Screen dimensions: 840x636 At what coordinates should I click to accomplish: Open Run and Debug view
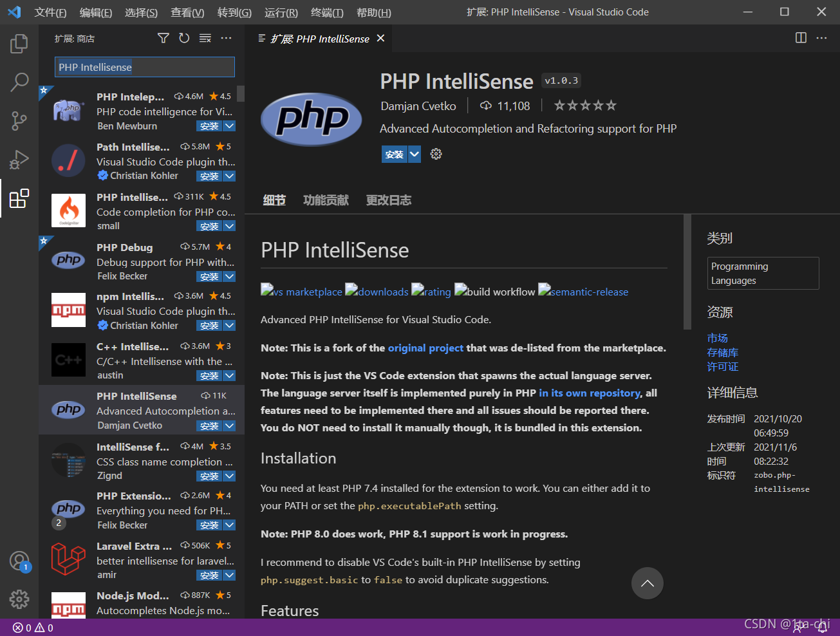pos(19,159)
